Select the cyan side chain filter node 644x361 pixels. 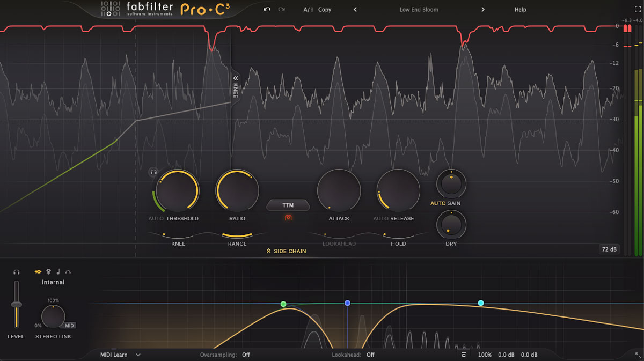pos(481,303)
